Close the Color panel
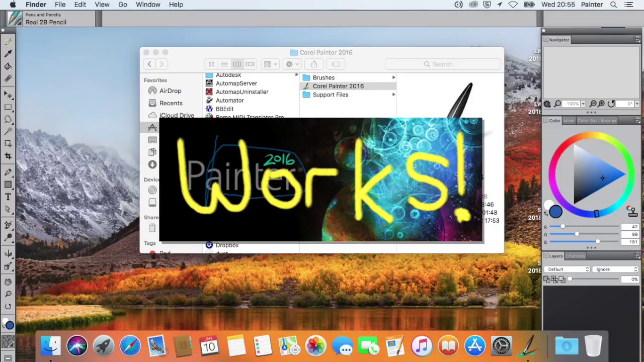The image size is (644, 362). tap(545, 121)
